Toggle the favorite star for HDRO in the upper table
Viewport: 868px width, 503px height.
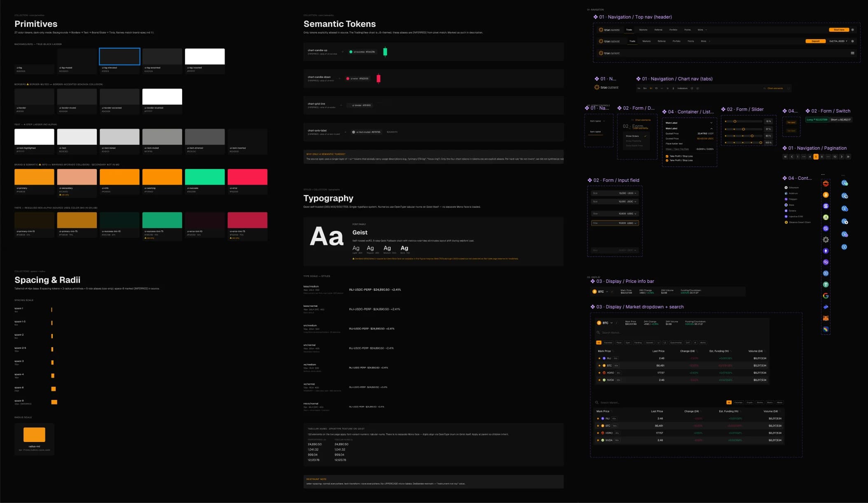point(599,373)
